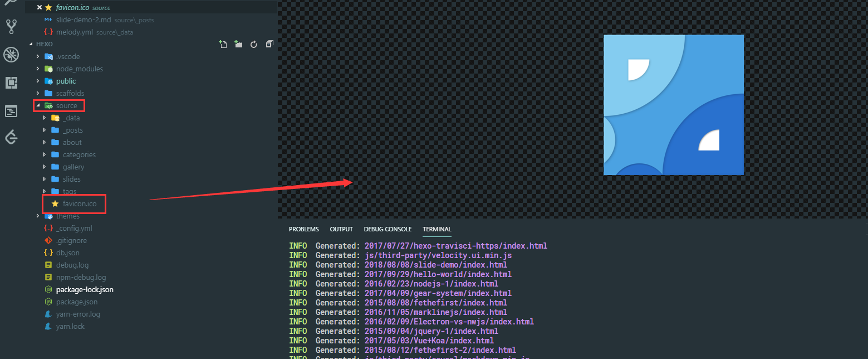The height and width of the screenshot is (359, 868).
Task: Open _config.yml in the explorer
Action: pos(74,228)
